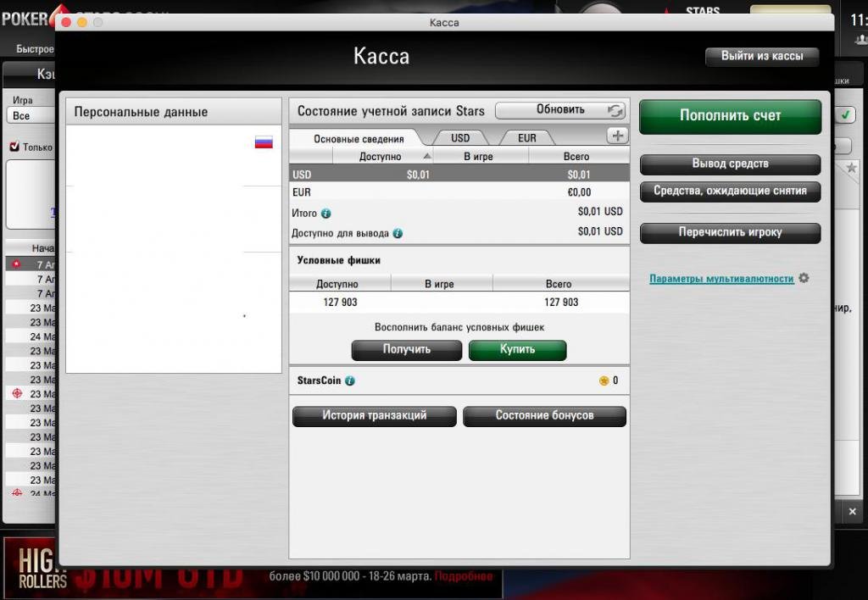Click the Всего header in currency table

click(x=576, y=157)
